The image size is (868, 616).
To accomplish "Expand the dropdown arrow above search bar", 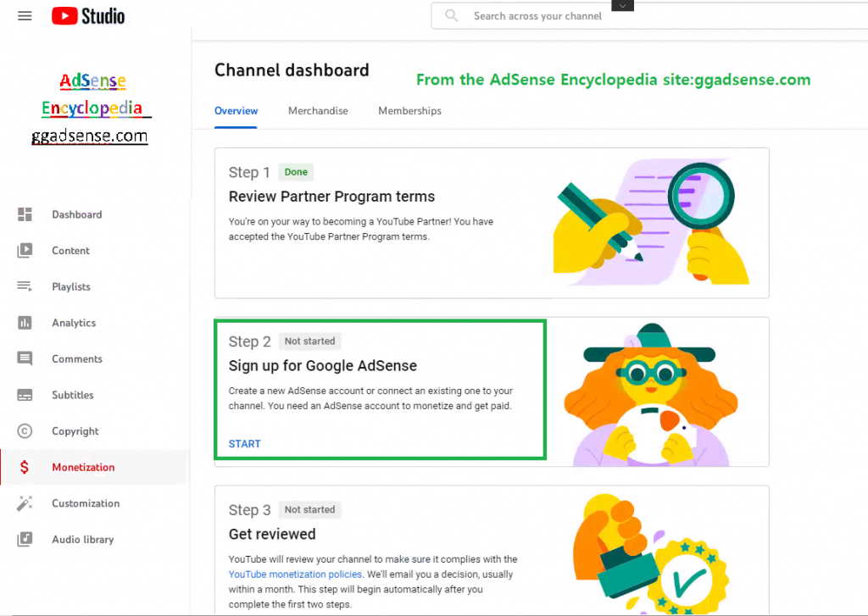I will tap(623, 6).
